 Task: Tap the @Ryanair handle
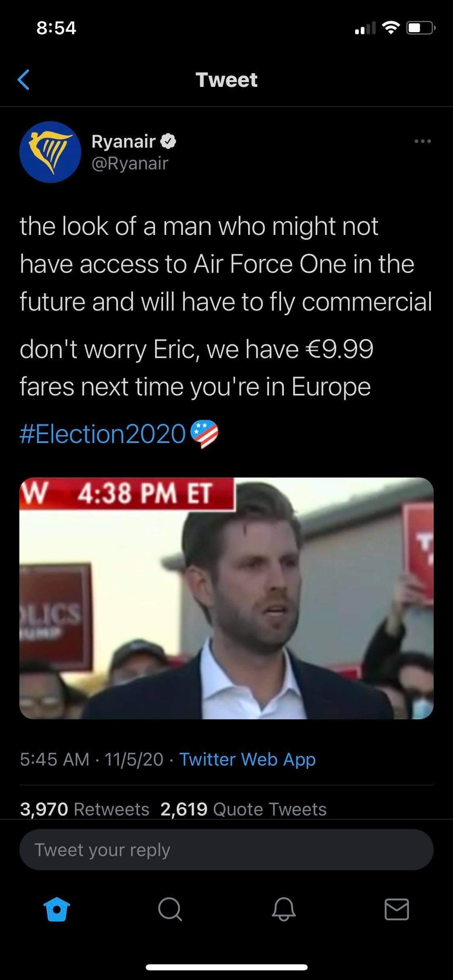pyautogui.click(x=130, y=163)
